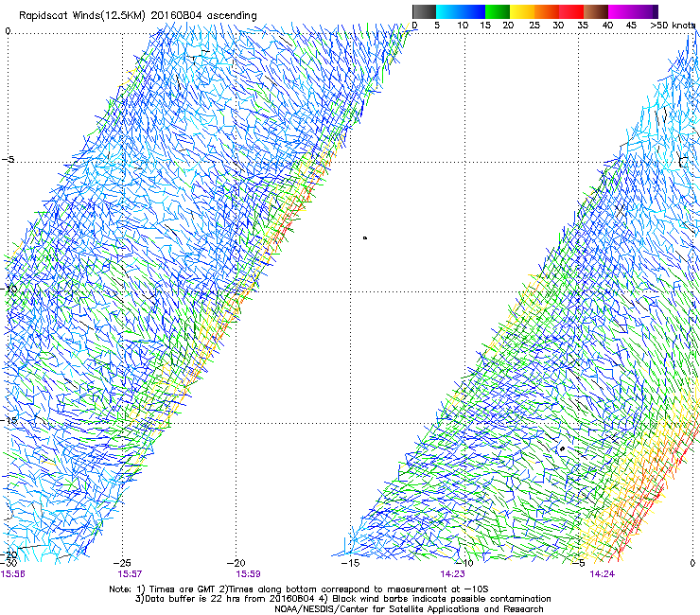Choose the cyan 5-10 knots legend segment
Screen dimensions: 700x615
tap(448, 11)
